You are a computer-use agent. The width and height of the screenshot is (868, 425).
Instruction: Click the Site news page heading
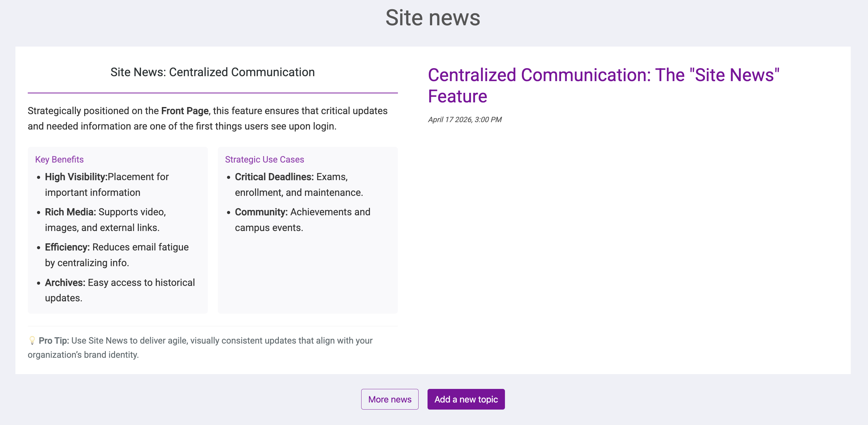433,18
